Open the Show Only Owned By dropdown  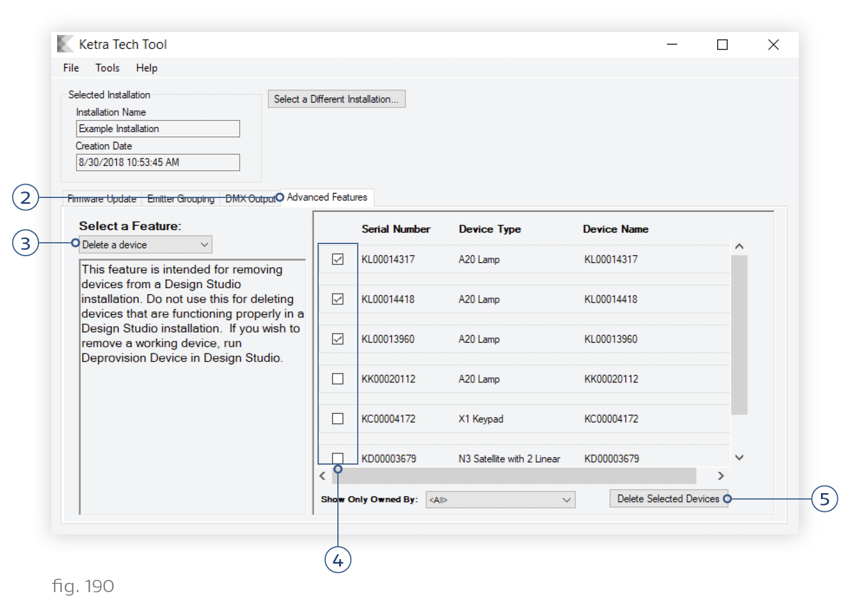click(500, 500)
